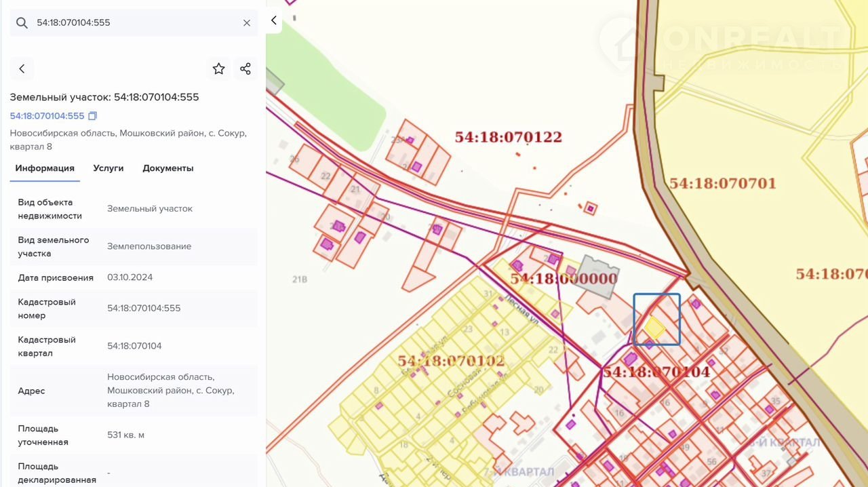Copy cadastral number with the copy icon

tap(93, 116)
